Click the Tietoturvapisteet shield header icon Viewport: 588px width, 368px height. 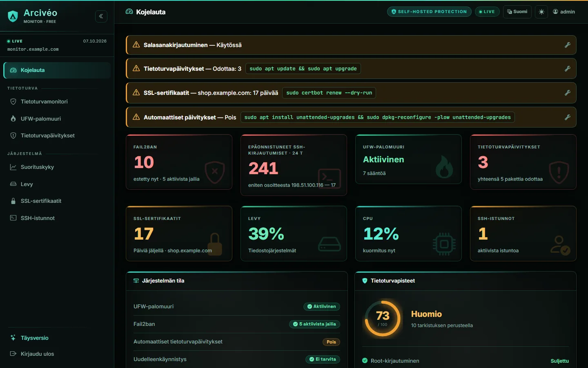click(365, 281)
